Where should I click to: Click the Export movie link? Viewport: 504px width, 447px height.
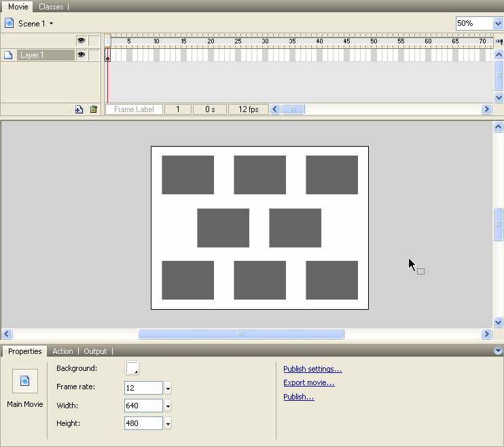pyautogui.click(x=308, y=382)
